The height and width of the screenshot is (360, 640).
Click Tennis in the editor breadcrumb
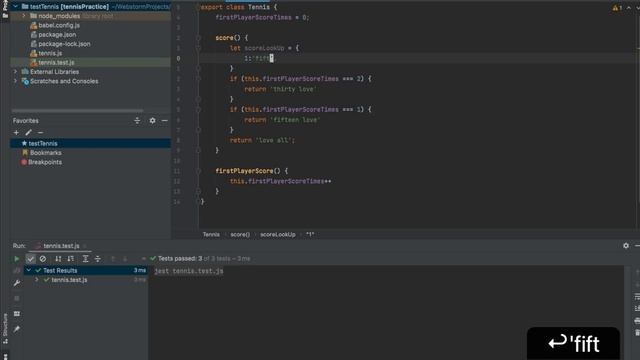[x=211, y=234]
